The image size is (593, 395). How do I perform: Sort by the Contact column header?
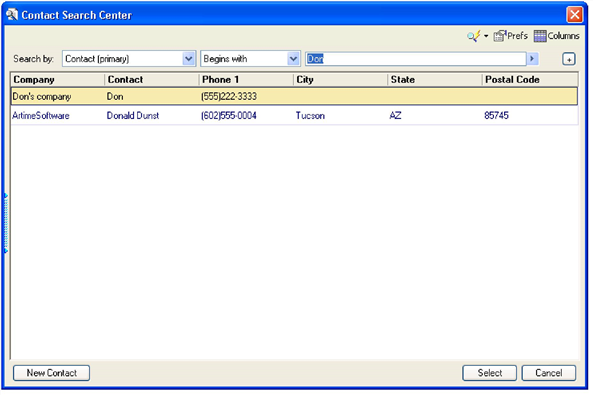[x=152, y=79]
